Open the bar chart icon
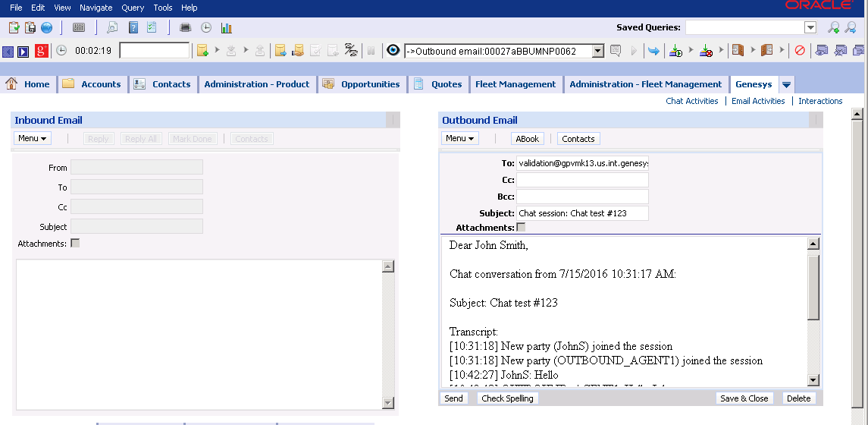This screenshot has height=425, width=868. pos(226,28)
